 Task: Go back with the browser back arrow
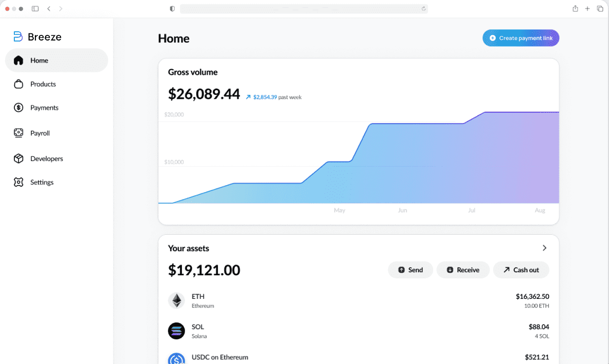49,9
